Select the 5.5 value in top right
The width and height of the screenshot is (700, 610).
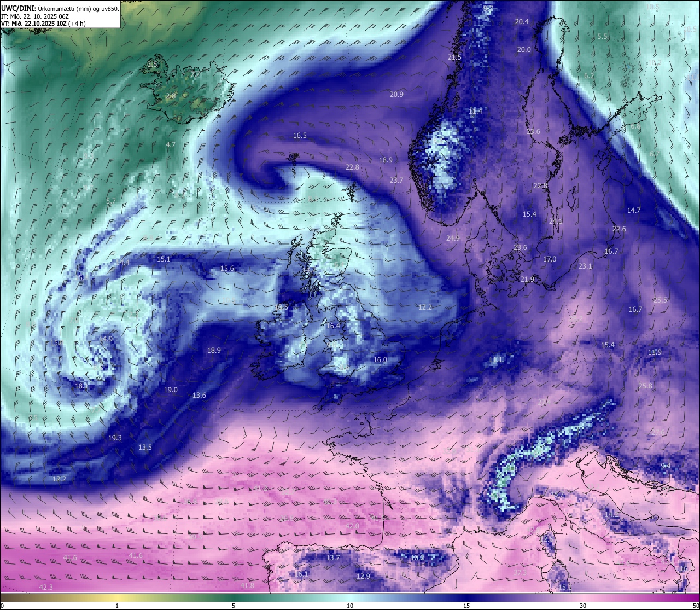click(x=602, y=37)
